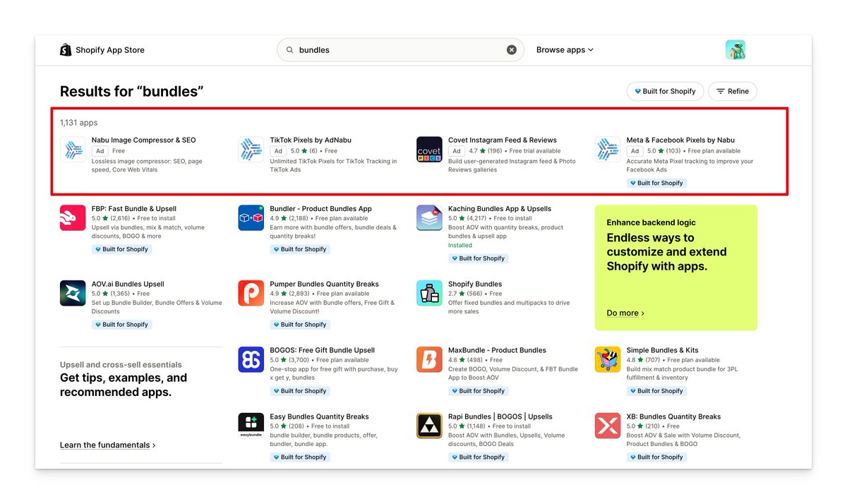Open Simple Bundles & Kits icon
This screenshot has height=504, width=847.
coord(608,360)
